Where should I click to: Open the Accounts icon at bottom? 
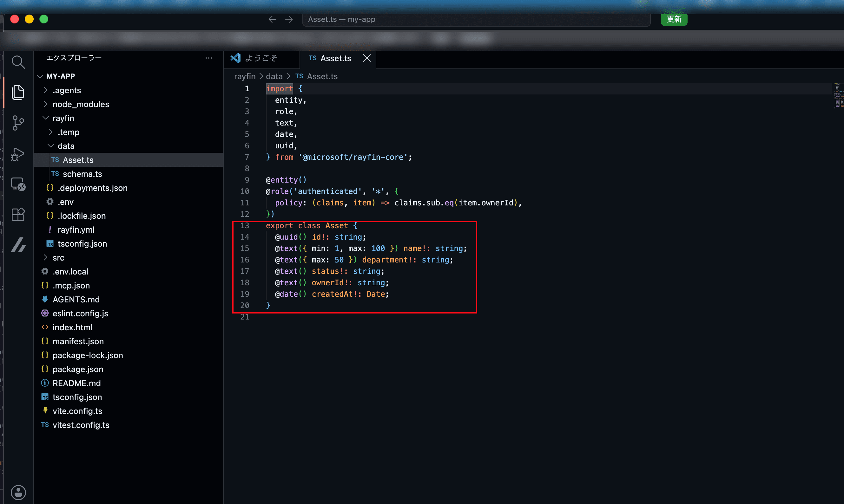[18, 492]
